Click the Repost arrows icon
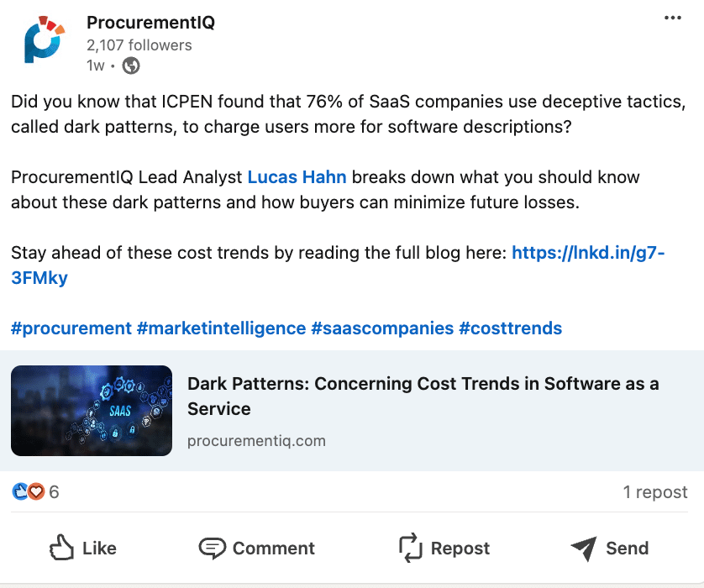This screenshot has height=588, width=704. [411, 548]
